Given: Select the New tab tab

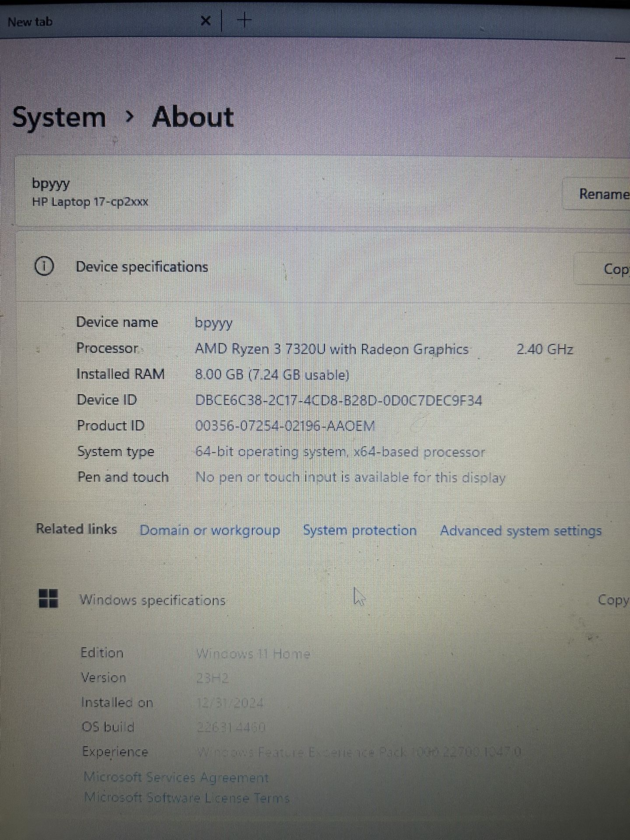Looking at the screenshot, I should pyautogui.click(x=30, y=22).
